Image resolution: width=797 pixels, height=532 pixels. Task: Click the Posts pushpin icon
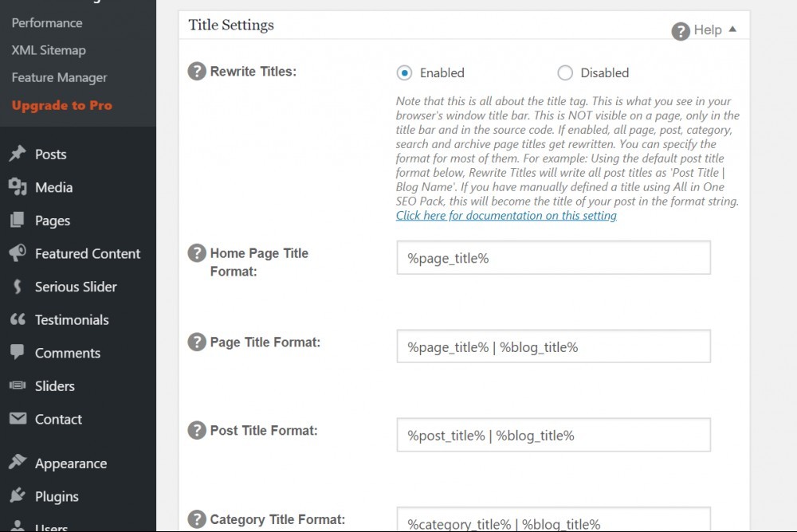(18, 154)
